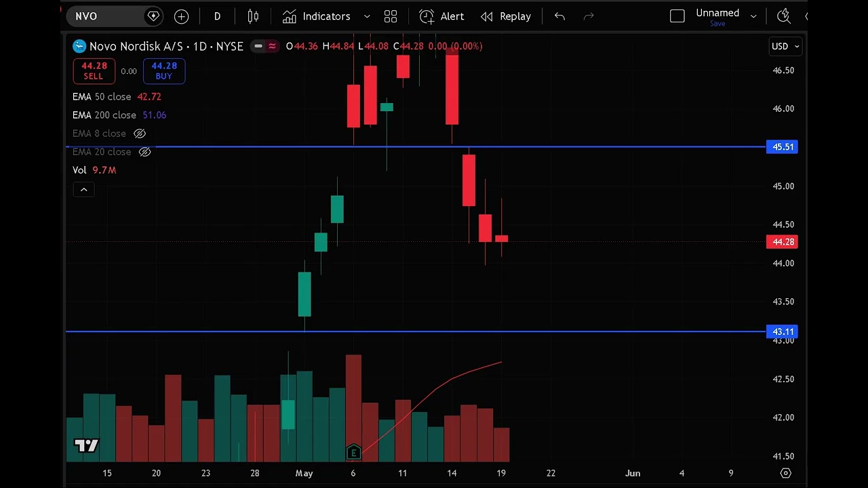Redo the chart action

point(589,16)
